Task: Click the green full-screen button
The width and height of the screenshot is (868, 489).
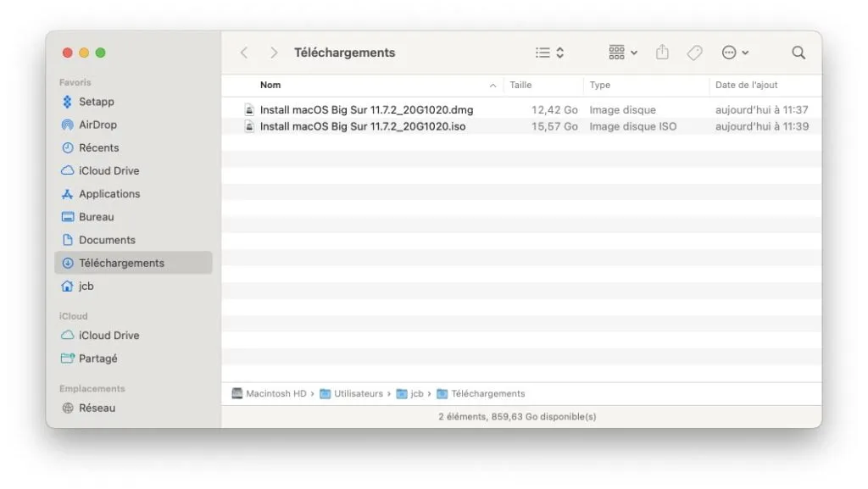Action: pyautogui.click(x=100, y=53)
